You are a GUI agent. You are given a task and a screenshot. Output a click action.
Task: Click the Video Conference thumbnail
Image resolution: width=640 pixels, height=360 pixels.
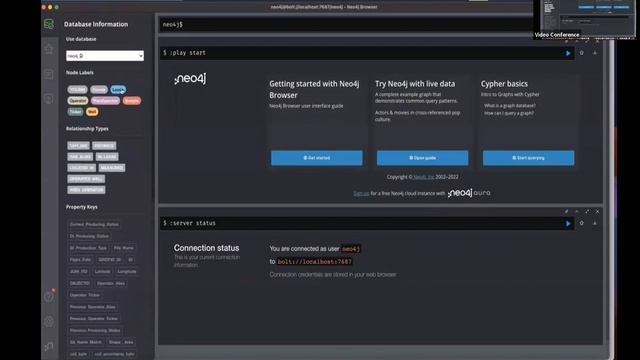pyautogui.click(x=586, y=19)
